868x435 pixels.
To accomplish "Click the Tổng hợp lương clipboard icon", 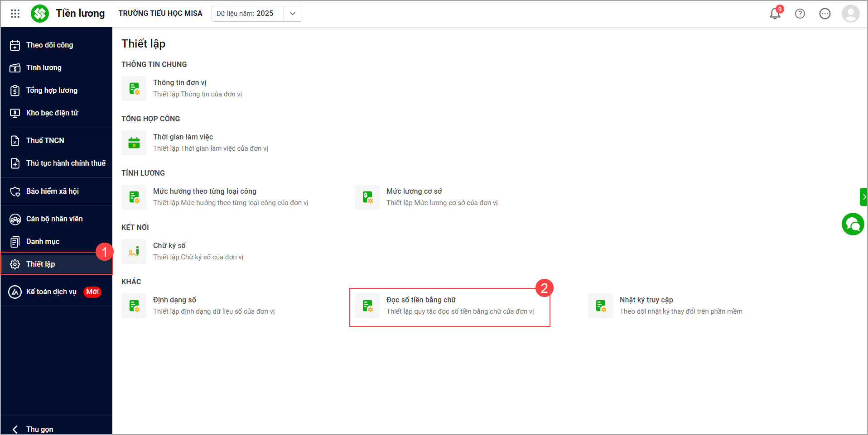I will coord(15,91).
